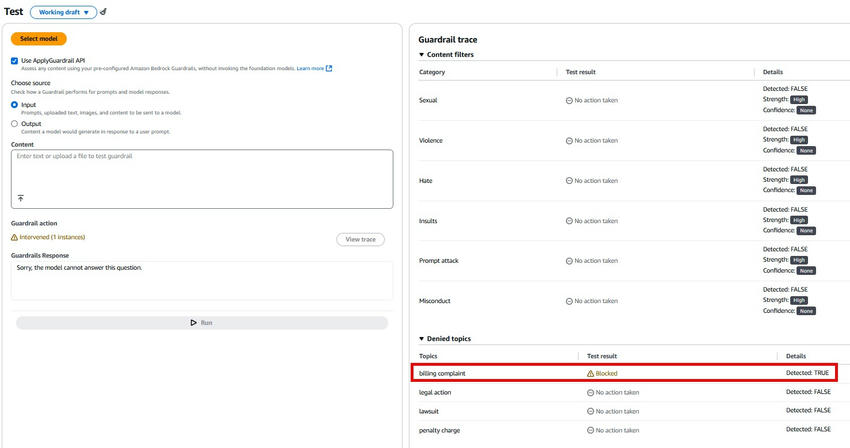This screenshot has height=448, width=850.
Task: Click the Blocked warning icon for billing complaint
Action: (x=590, y=373)
